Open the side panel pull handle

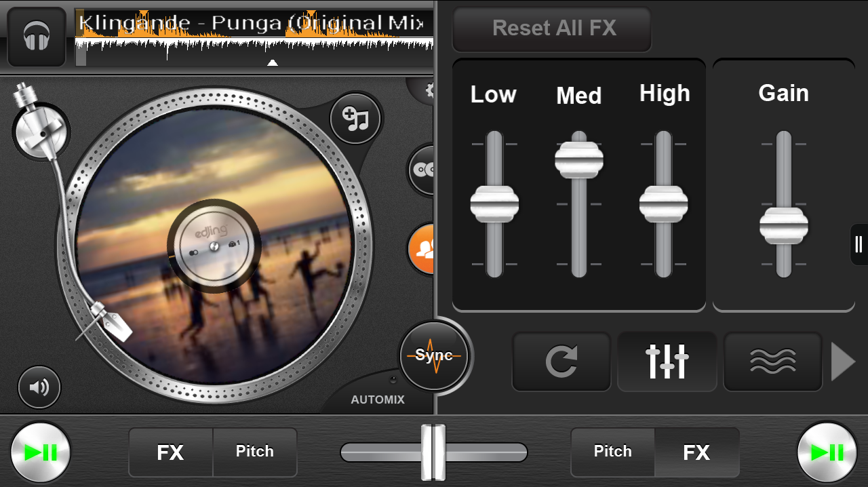pyautogui.click(x=859, y=244)
